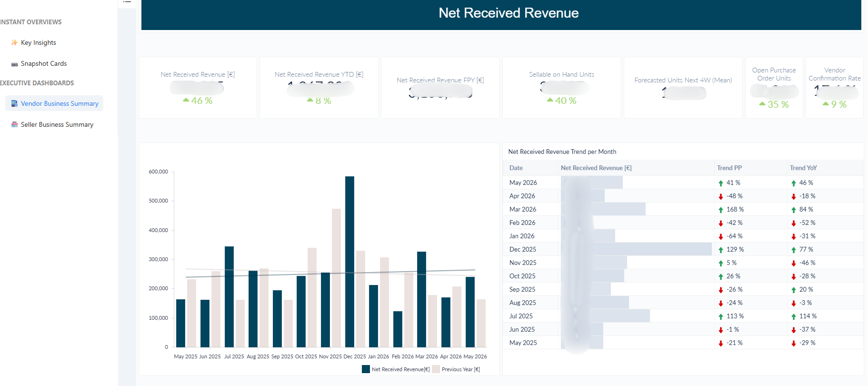Click the dark blue Jul 2025 chart bar

click(x=229, y=296)
